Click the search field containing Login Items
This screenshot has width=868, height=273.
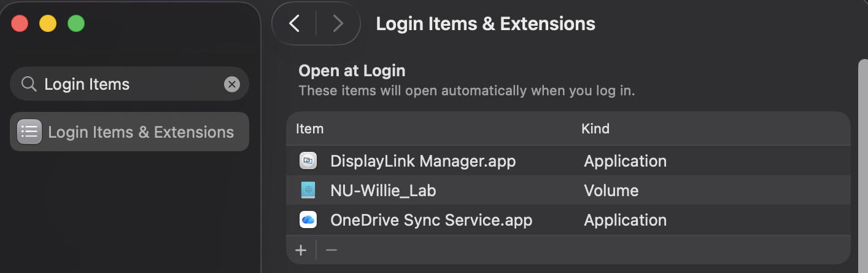click(x=130, y=84)
